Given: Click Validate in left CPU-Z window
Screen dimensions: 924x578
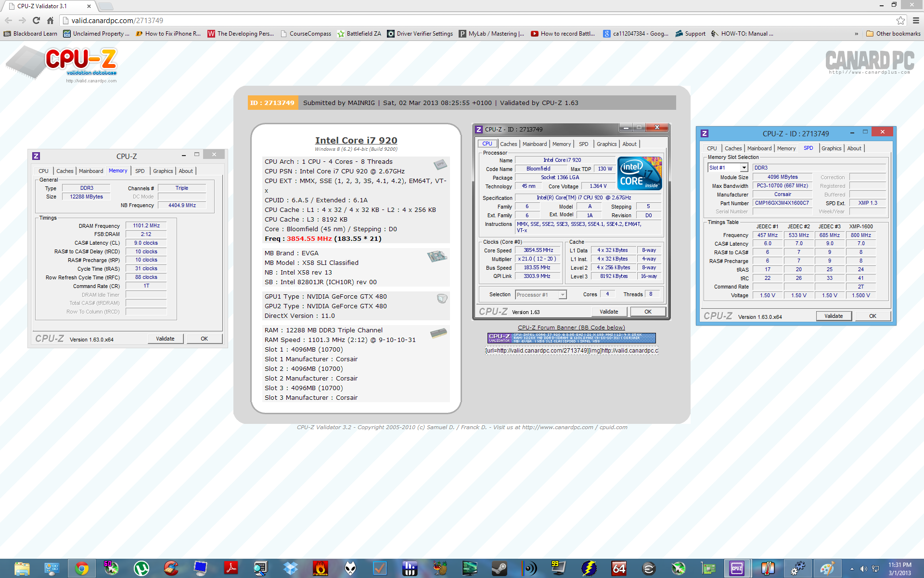Looking at the screenshot, I should coord(165,339).
